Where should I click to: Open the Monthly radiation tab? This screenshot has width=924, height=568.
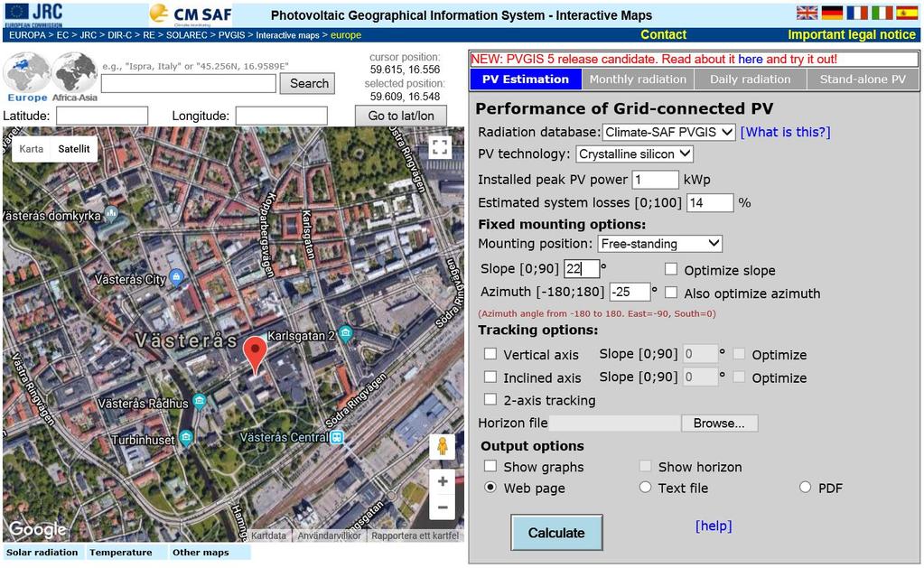pyautogui.click(x=638, y=79)
